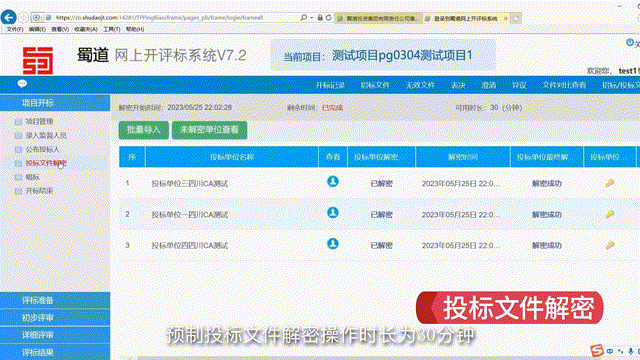View details icon for 投标单位四四川CA测试
The image size is (640, 360).
(x=333, y=244)
